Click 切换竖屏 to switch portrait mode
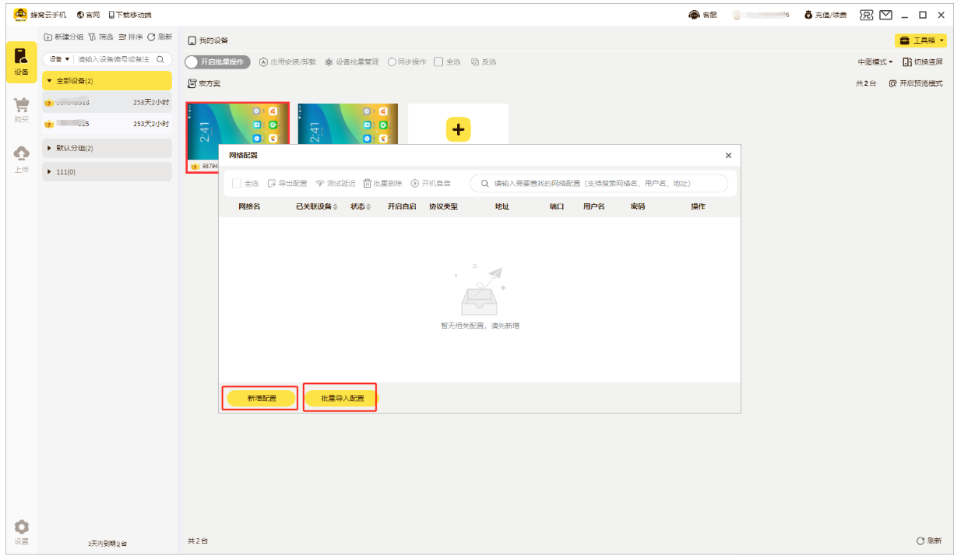Screen dimensions: 961x560 (924, 61)
